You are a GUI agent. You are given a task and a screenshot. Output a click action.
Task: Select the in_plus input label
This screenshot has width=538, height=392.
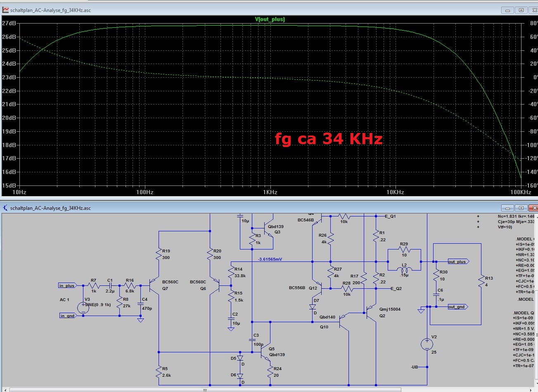click(x=67, y=285)
